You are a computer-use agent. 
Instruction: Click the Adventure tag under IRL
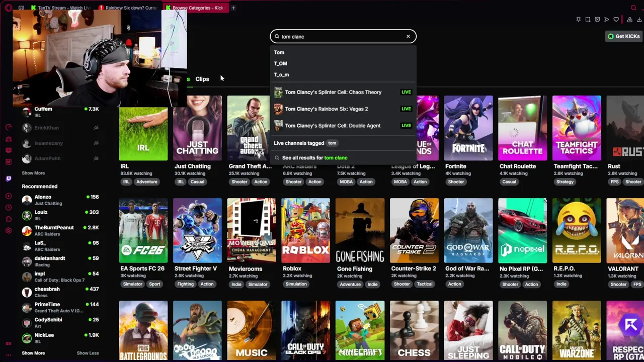[146, 182]
